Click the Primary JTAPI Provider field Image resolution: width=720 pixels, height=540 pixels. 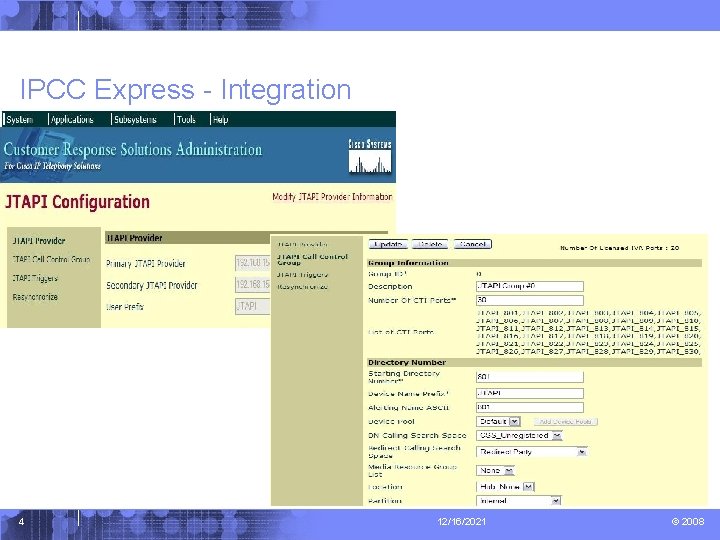coord(253,263)
